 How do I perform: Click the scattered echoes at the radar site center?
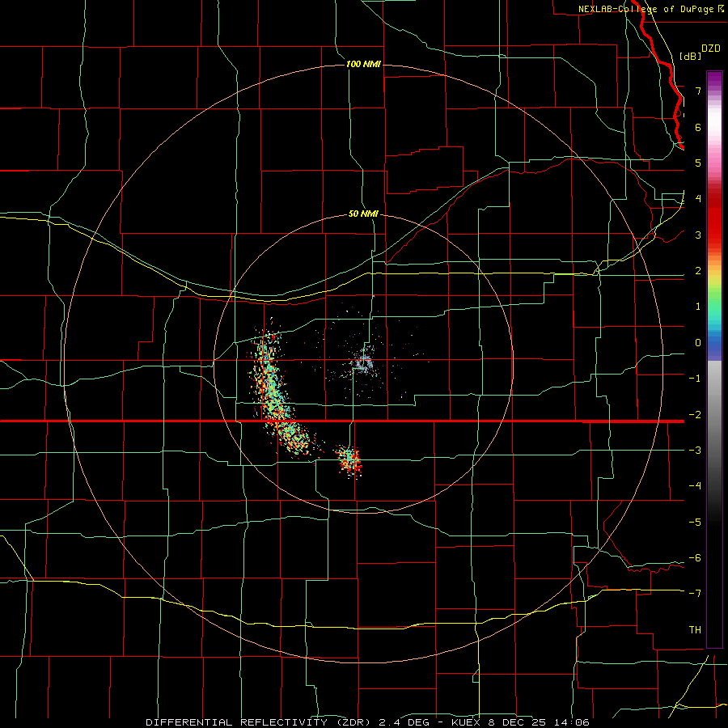pyautogui.click(x=363, y=362)
